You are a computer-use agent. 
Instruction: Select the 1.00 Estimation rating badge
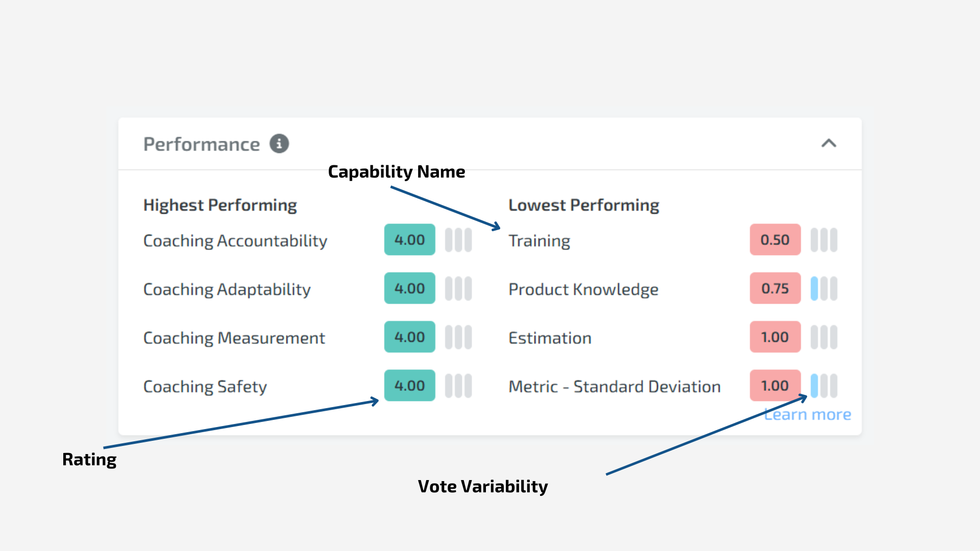pos(775,337)
